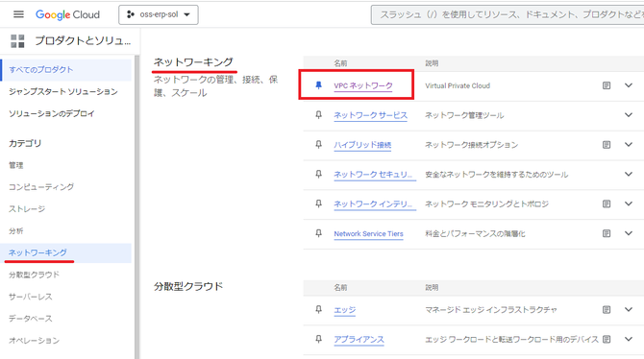
Task: Open the Network Service Tiers link
Action: click(368, 233)
